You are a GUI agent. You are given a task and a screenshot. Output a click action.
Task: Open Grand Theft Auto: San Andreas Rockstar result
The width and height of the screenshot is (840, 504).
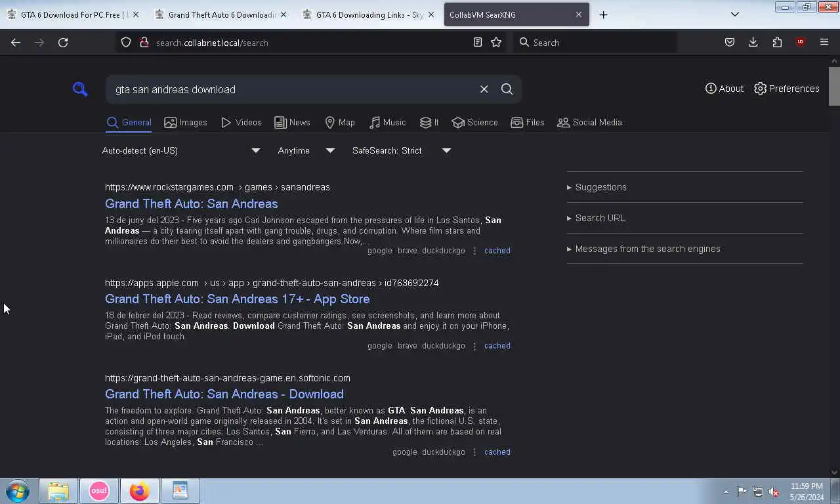[x=191, y=203]
